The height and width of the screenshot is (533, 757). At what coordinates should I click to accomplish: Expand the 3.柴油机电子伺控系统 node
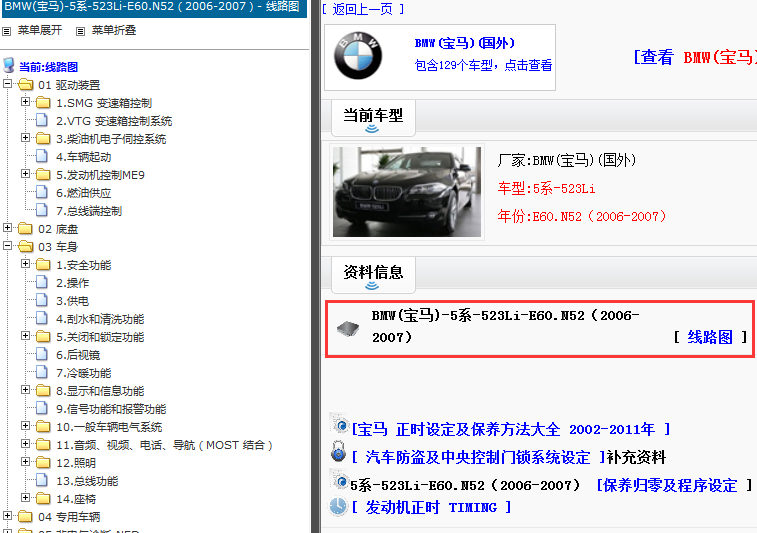point(25,138)
